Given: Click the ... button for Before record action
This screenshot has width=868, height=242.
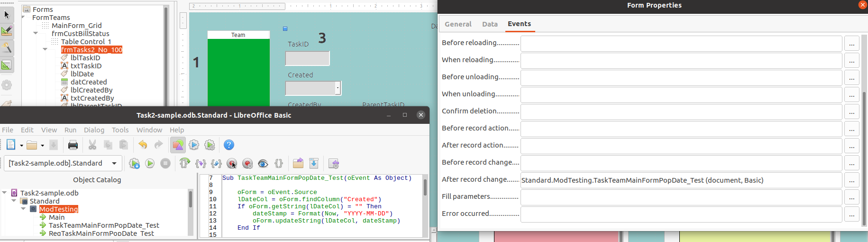Looking at the screenshot, I should (x=851, y=129).
